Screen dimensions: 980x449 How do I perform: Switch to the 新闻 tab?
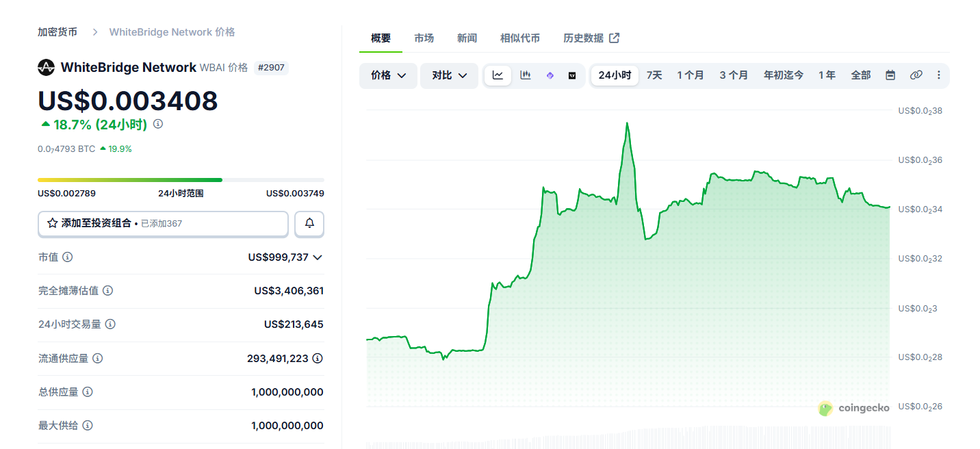(467, 38)
